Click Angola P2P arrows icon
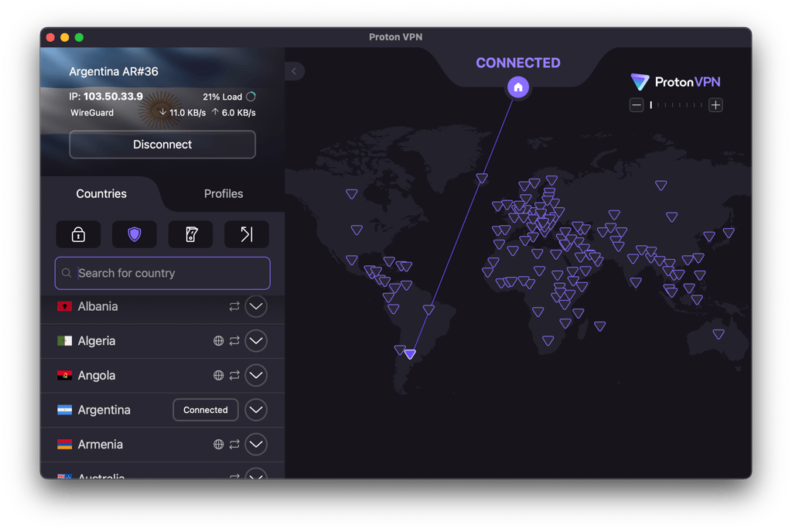This screenshot has width=792, height=532. click(x=234, y=375)
